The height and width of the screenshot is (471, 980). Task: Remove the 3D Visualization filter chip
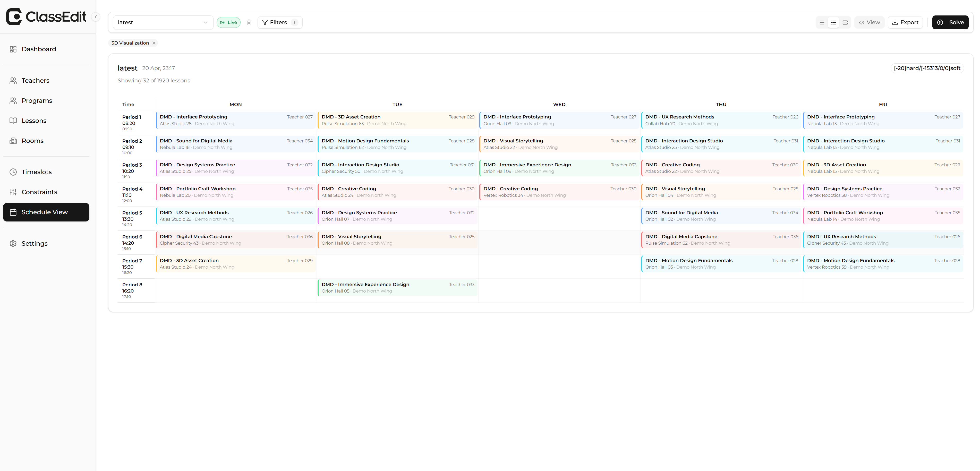click(154, 43)
